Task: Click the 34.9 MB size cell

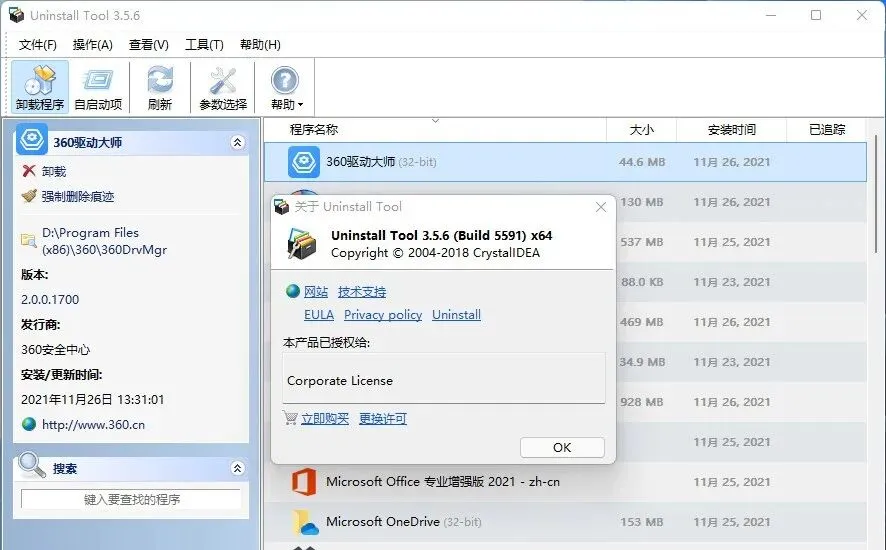Action: (642, 362)
